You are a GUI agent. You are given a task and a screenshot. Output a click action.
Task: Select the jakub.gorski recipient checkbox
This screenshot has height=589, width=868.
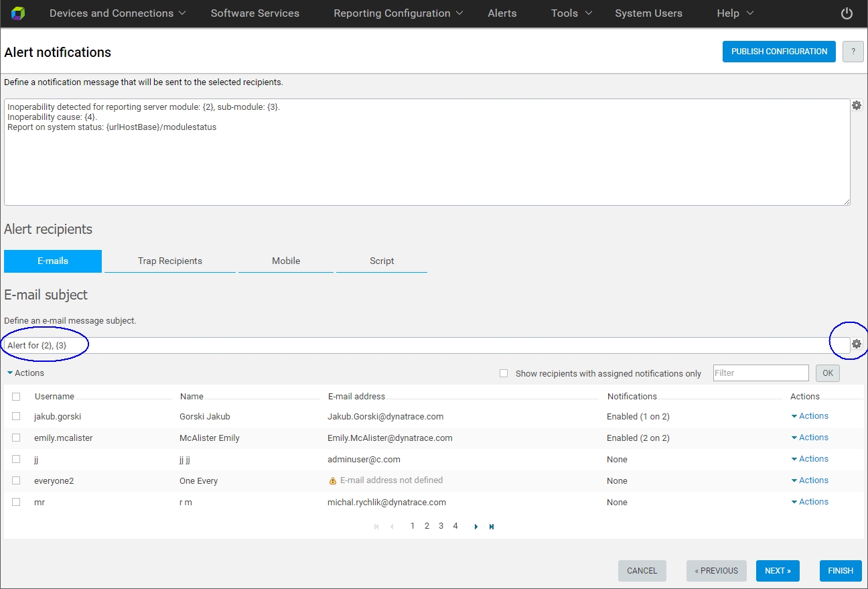pos(16,416)
